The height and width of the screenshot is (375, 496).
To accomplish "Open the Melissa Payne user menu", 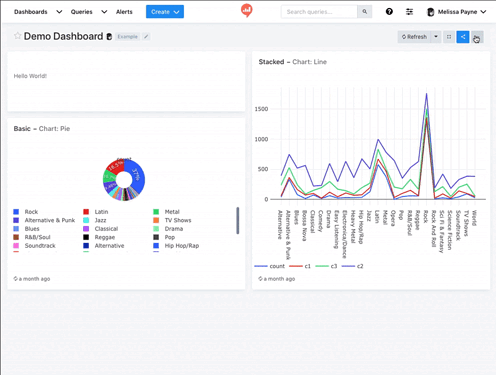I will coord(456,12).
